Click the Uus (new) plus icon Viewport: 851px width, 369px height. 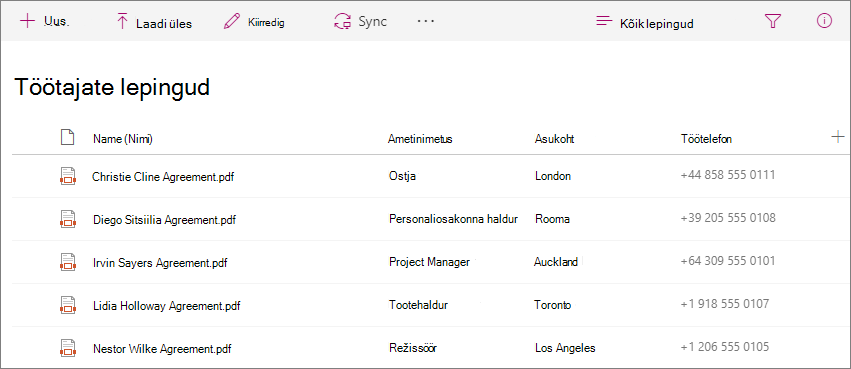click(x=27, y=21)
